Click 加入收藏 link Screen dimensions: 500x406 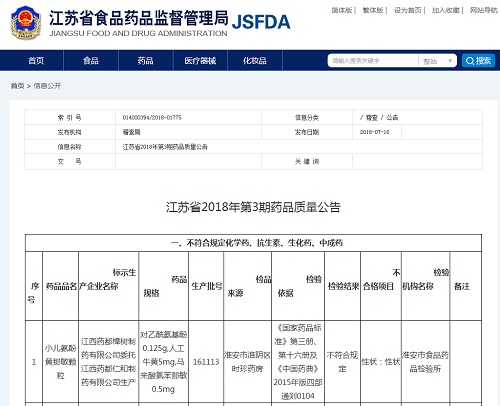446,10
